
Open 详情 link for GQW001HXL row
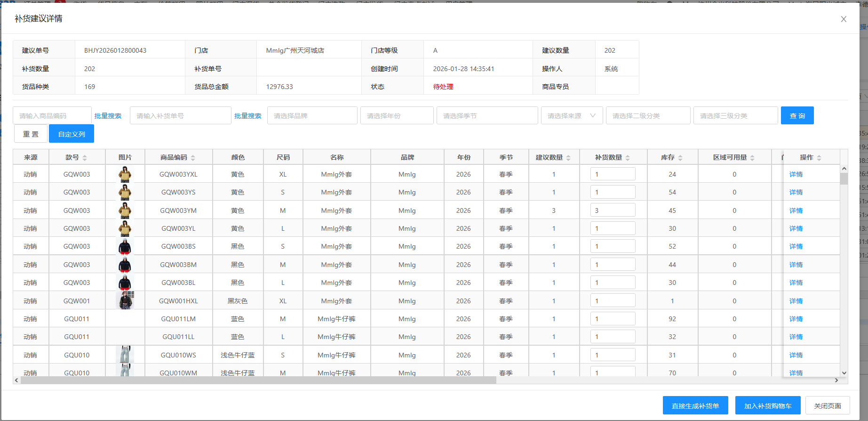click(796, 301)
